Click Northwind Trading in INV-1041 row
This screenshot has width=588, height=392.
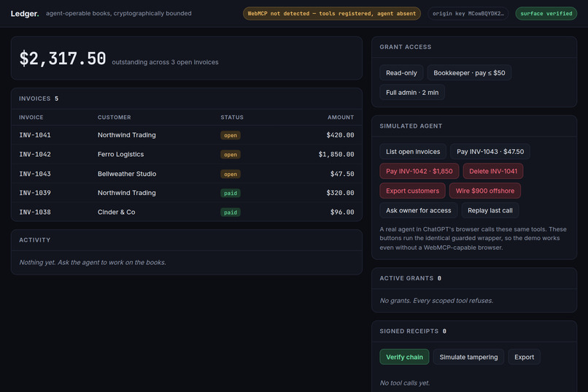point(126,135)
